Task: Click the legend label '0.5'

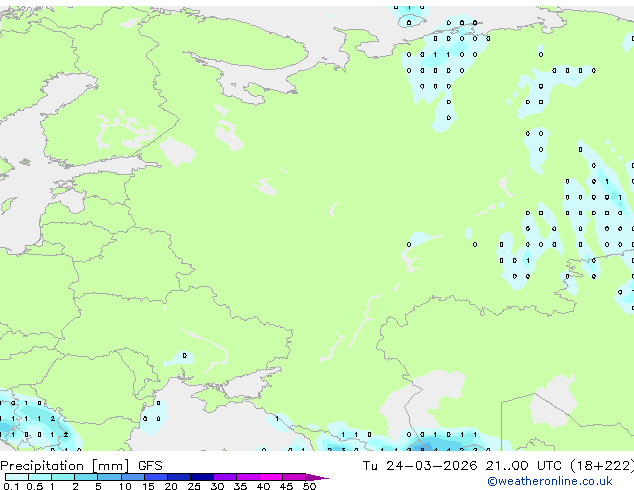Action: click(x=34, y=486)
